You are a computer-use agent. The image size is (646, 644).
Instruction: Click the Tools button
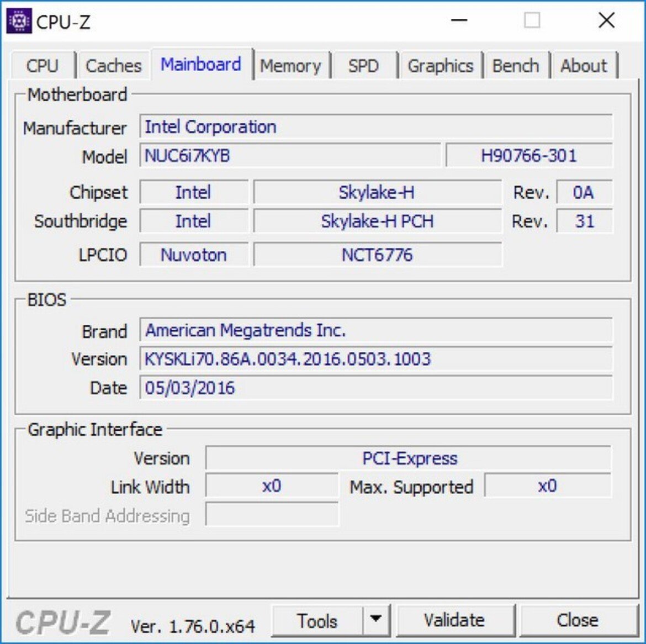click(317, 620)
